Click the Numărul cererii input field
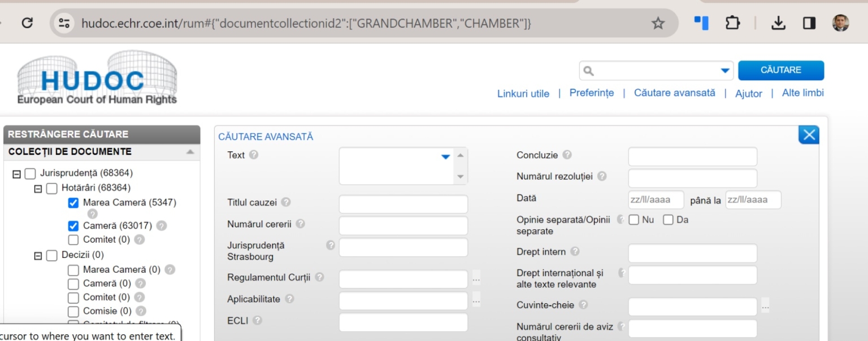This screenshot has width=868, height=341. point(403,226)
